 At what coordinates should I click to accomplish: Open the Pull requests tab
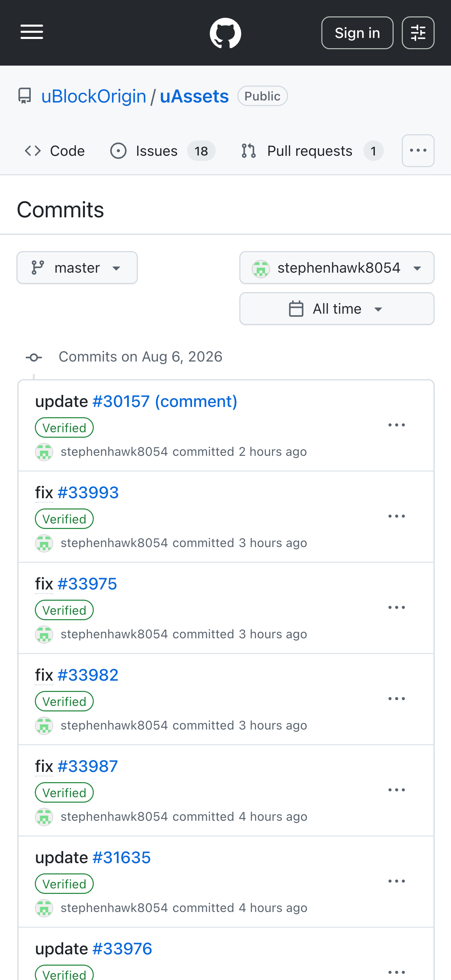pyautogui.click(x=312, y=151)
